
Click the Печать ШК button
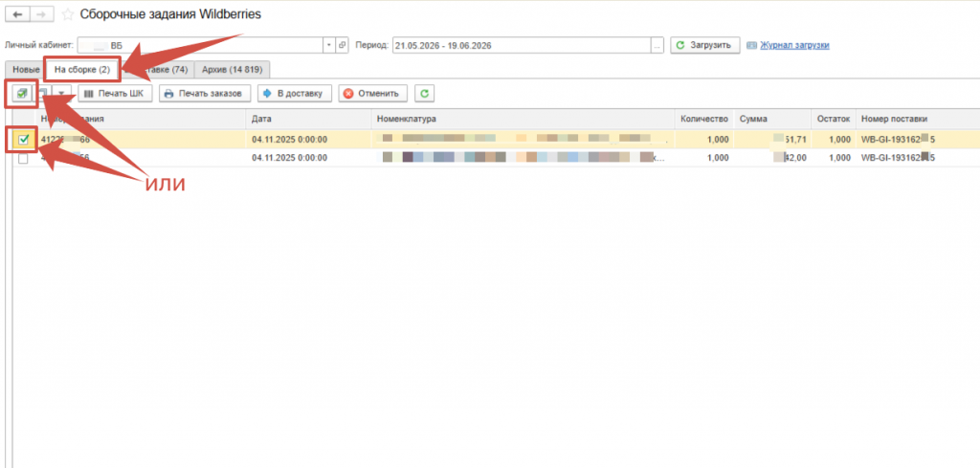click(x=115, y=94)
